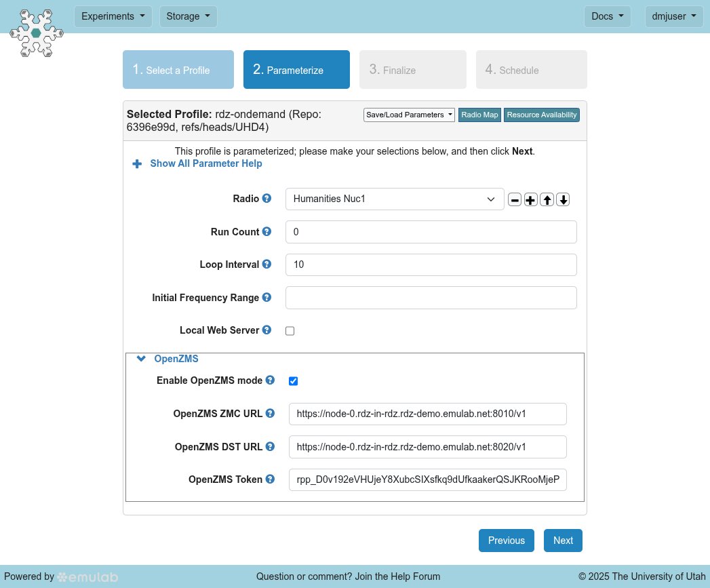Viewport: 710px width, 588px height.
Task: Click the Next button
Action: (563, 541)
